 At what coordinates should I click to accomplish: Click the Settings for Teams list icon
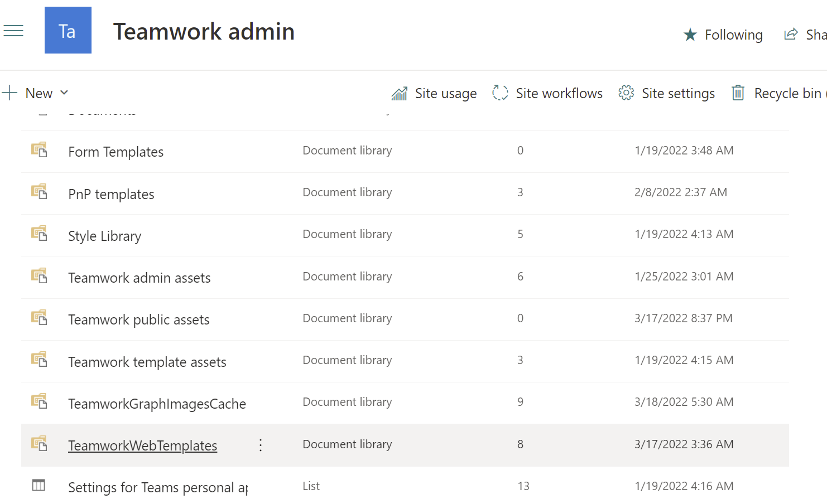pos(39,485)
